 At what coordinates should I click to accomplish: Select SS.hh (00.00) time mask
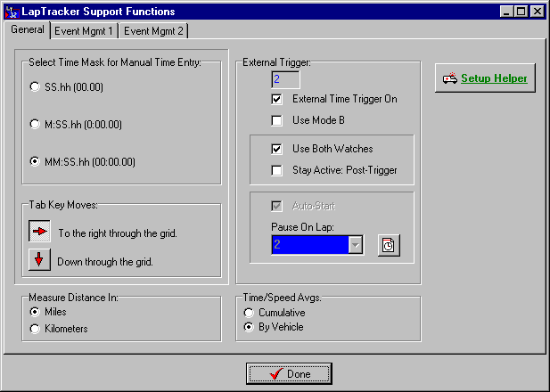[x=35, y=86]
